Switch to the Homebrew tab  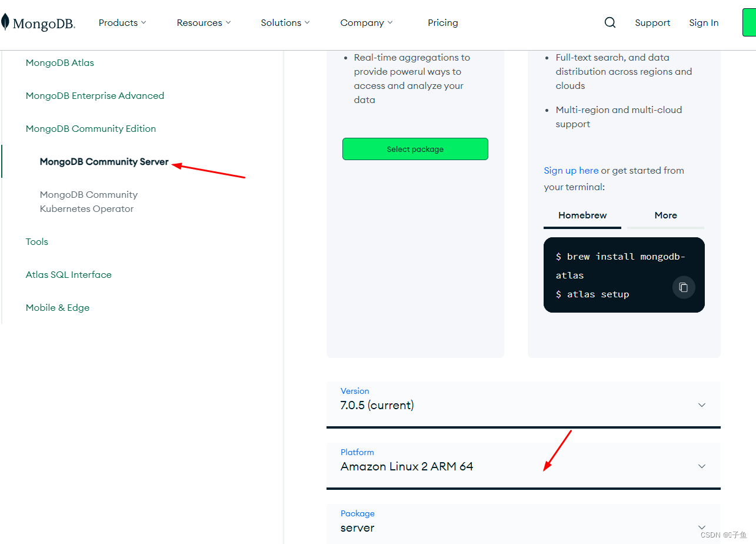point(582,215)
